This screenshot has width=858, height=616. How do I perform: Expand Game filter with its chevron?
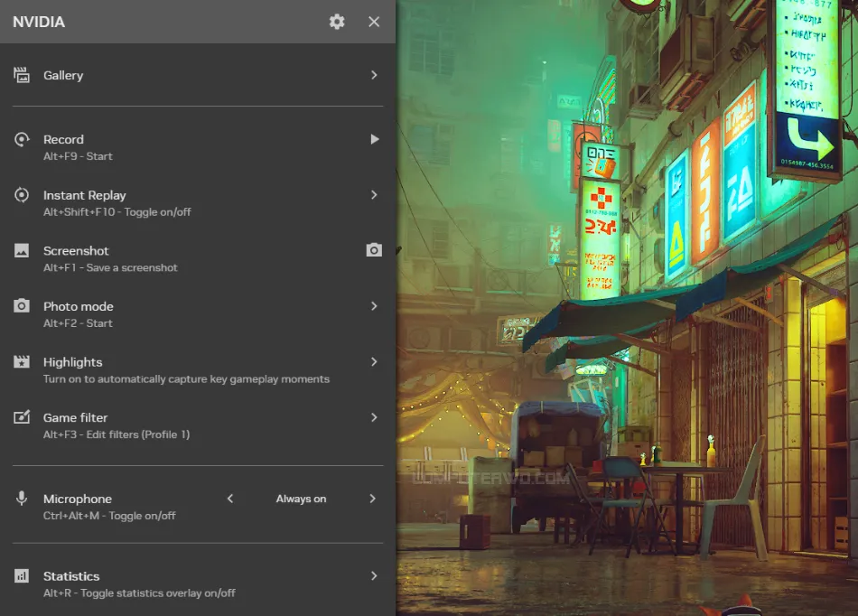(x=374, y=417)
